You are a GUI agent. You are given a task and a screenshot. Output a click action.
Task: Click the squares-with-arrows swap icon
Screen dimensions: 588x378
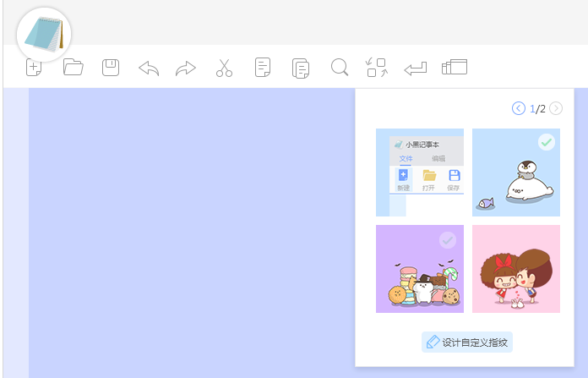click(376, 68)
